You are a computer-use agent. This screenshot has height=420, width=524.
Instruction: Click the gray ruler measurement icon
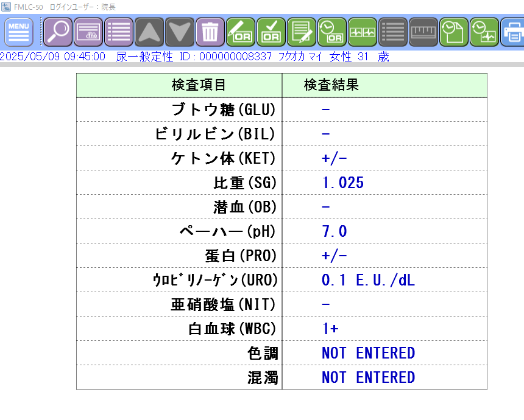tap(423, 32)
